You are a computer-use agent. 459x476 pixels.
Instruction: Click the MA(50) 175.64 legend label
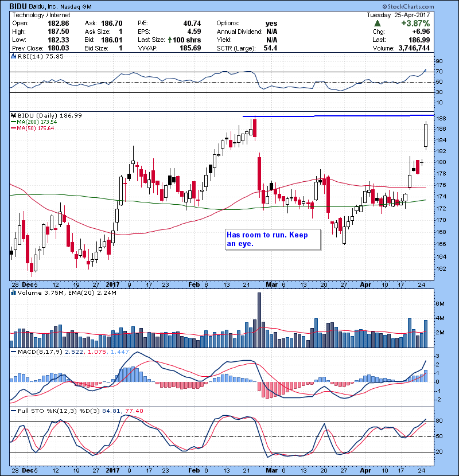point(35,128)
